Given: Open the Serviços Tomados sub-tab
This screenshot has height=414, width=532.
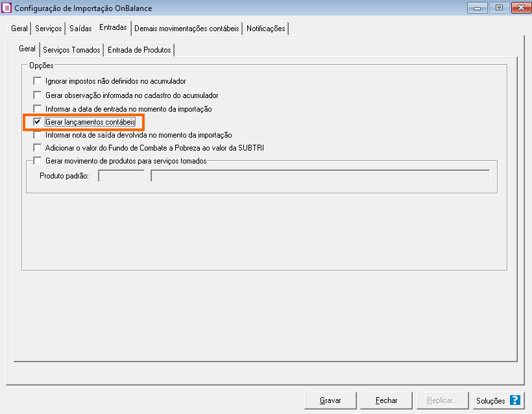Looking at the screenshot, I should pyautogui.click(x=71, y=50).
